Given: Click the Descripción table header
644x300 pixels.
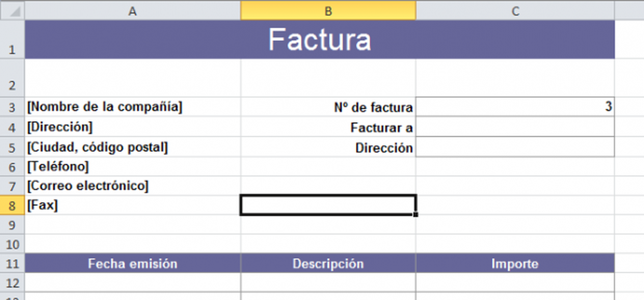Looking at the screenshot, I should tap(328, 263).
